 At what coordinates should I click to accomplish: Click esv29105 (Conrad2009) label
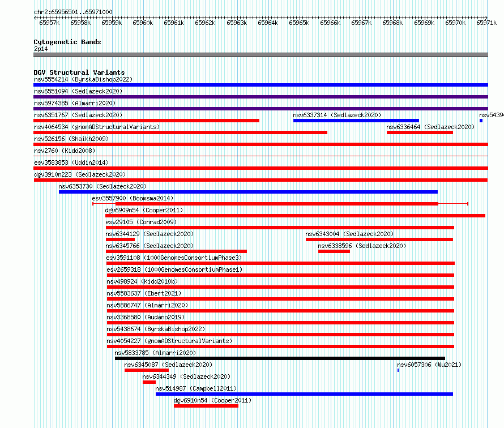tap(141, 222)
